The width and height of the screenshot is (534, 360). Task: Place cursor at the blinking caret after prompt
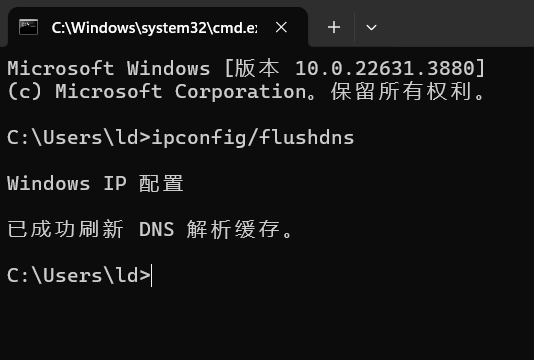[x=152, y=276]
